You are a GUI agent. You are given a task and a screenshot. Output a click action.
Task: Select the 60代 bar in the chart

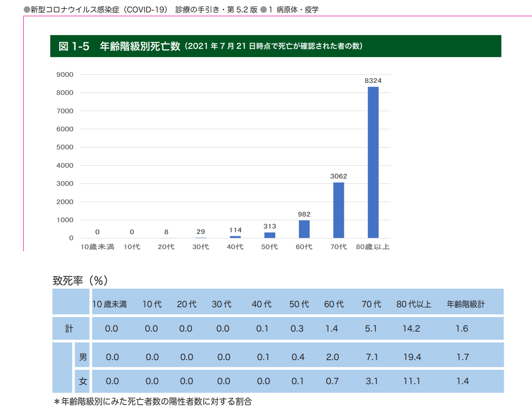[x=304, y=229]
